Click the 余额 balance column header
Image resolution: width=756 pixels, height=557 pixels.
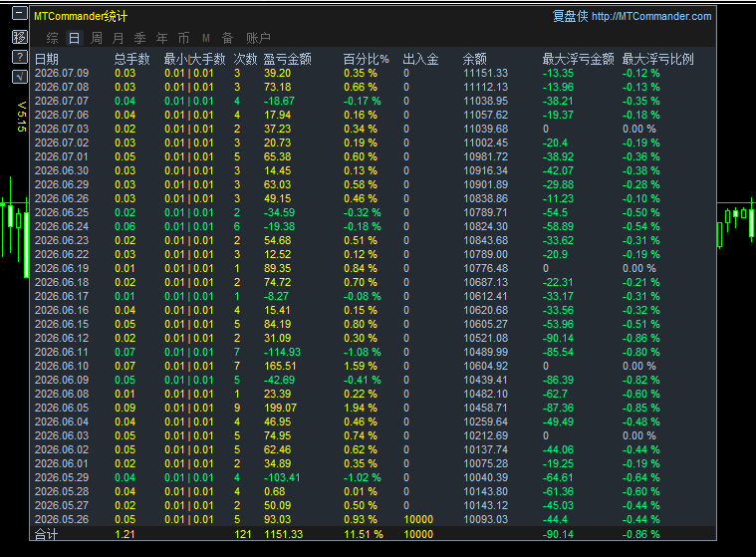point(475,59)
